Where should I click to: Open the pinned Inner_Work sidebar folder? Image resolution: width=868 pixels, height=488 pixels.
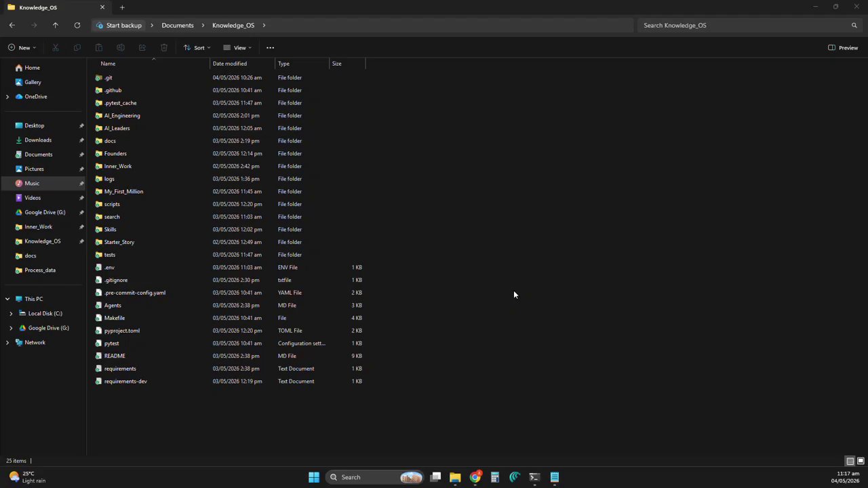[38, 227]
